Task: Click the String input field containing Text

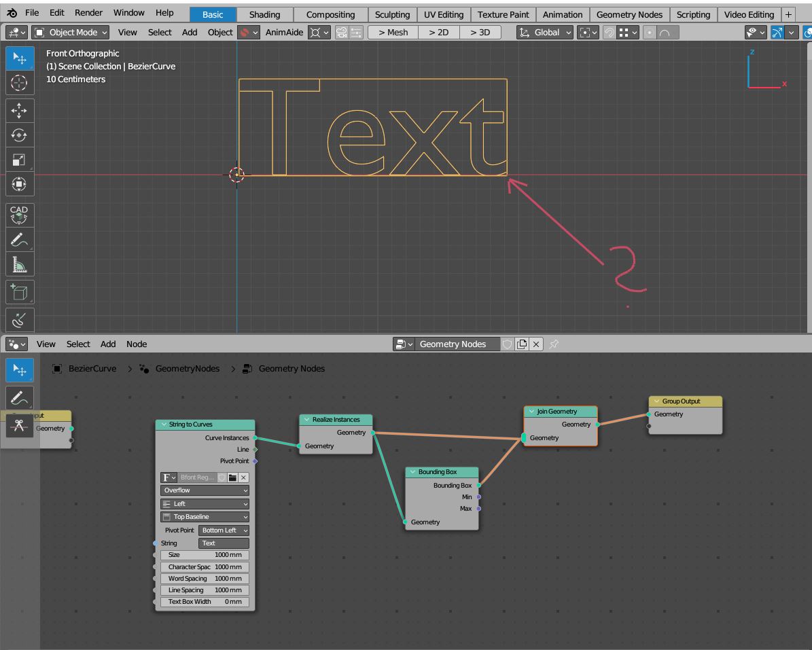Action: pyautogui.click(x=224, y=543)
